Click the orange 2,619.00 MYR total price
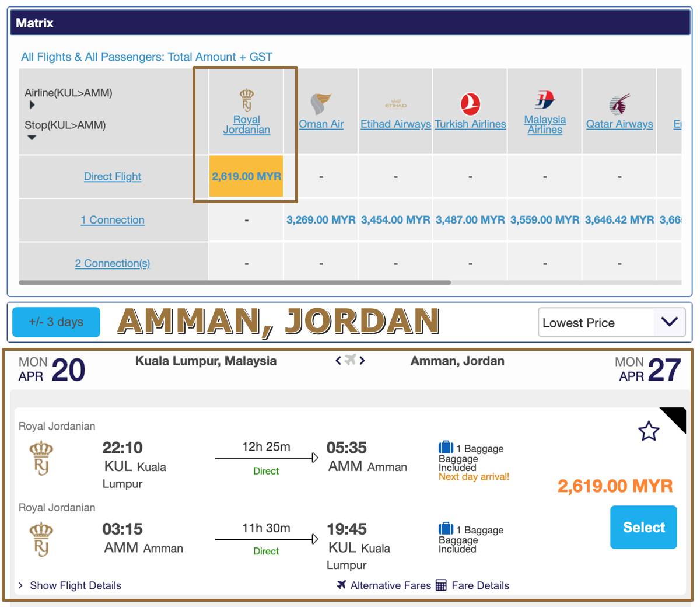Image resolution: width=700 pixels, height=607 pixels. pos(615,486)
